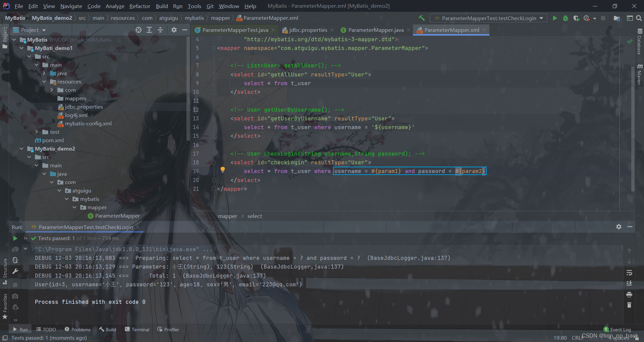Viewport: 644px width, 342px height.
Task: Collapse test results tree chevron in Run panel
Action: (x=25, y=249)
